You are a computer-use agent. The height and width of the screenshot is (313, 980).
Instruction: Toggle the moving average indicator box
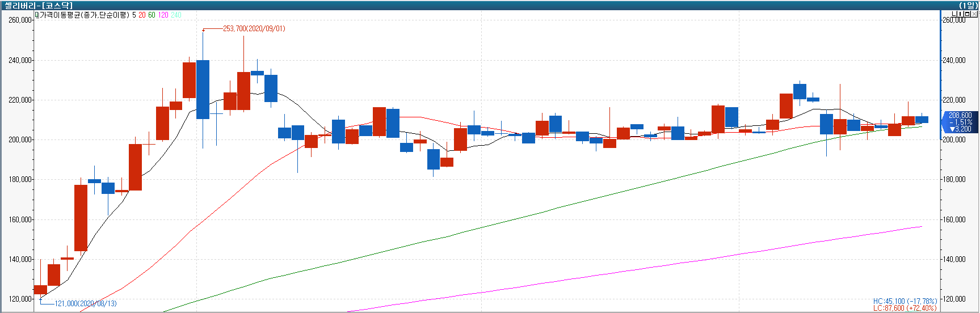tap(37, 15)
